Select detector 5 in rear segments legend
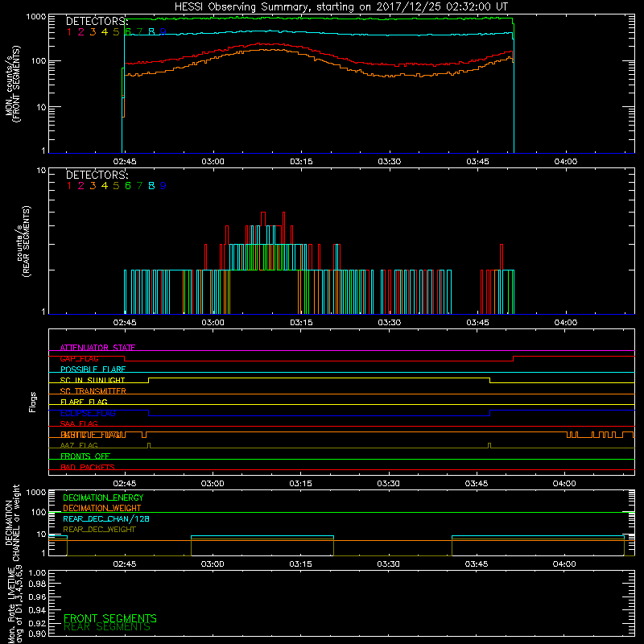The height and width of the screenshot is (644, 644). [116, 186]
